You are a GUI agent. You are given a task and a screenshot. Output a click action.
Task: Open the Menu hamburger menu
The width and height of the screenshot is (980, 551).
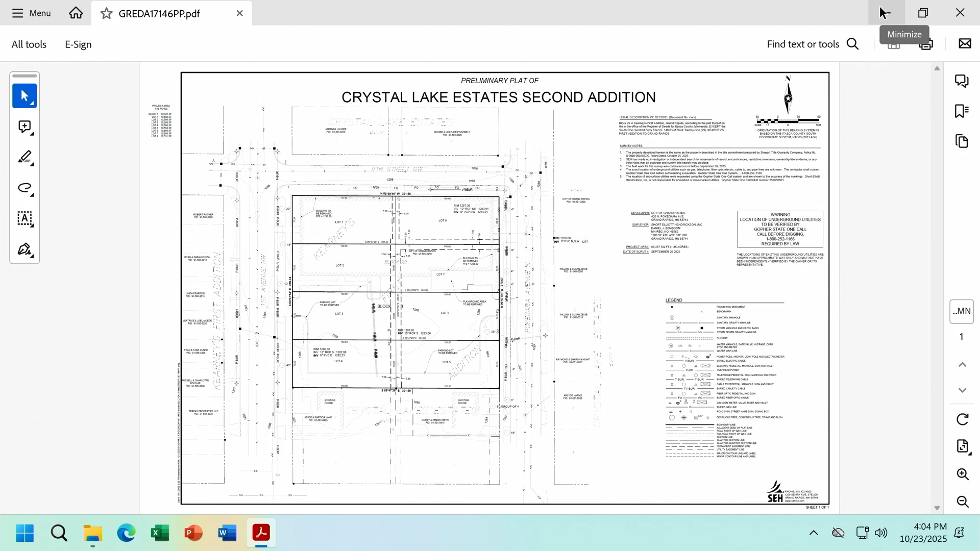[32, 13]
